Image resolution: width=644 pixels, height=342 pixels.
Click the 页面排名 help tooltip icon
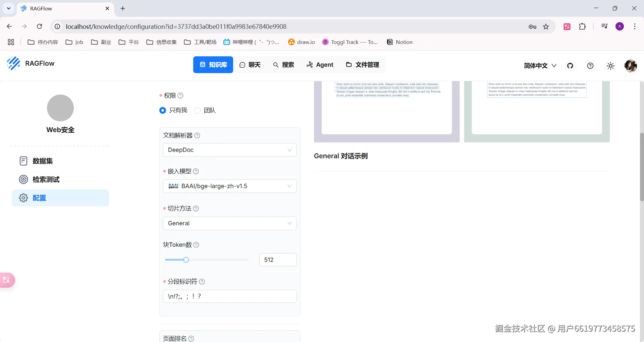(x=191, y=339)
